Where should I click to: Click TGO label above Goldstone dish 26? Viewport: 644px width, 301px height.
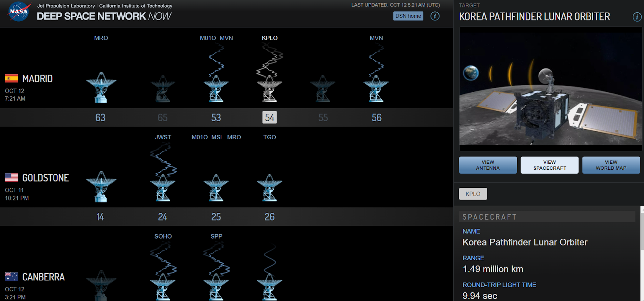pyautogui.click(x=270, y=137)
